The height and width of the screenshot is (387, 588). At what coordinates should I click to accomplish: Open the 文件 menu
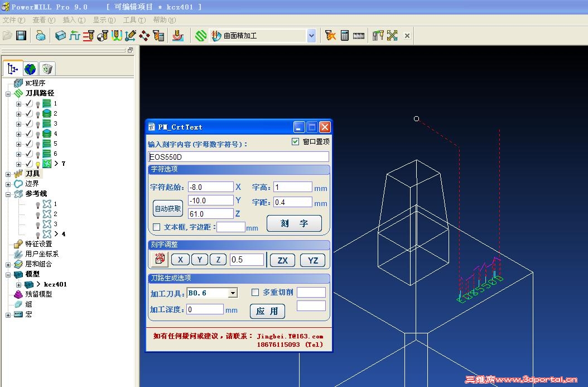[14, 20]
